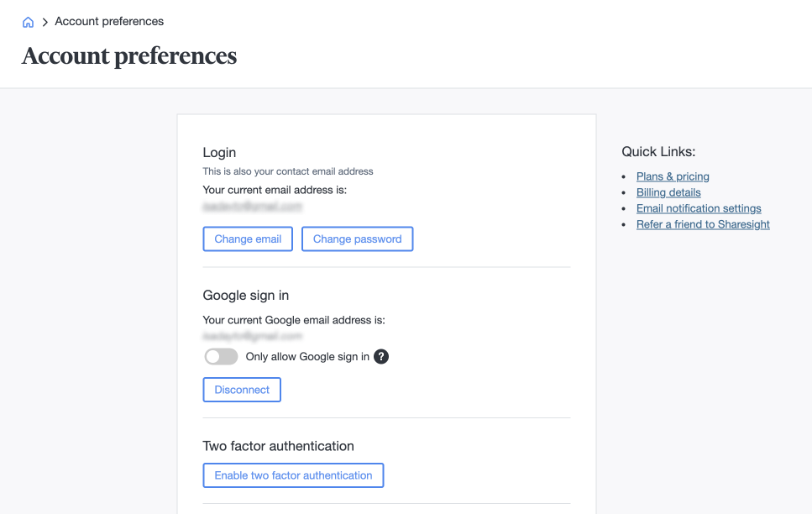This screenshot has height=514, width=812.
Task: Click the home breadcrumb icon
Action: 28,21
